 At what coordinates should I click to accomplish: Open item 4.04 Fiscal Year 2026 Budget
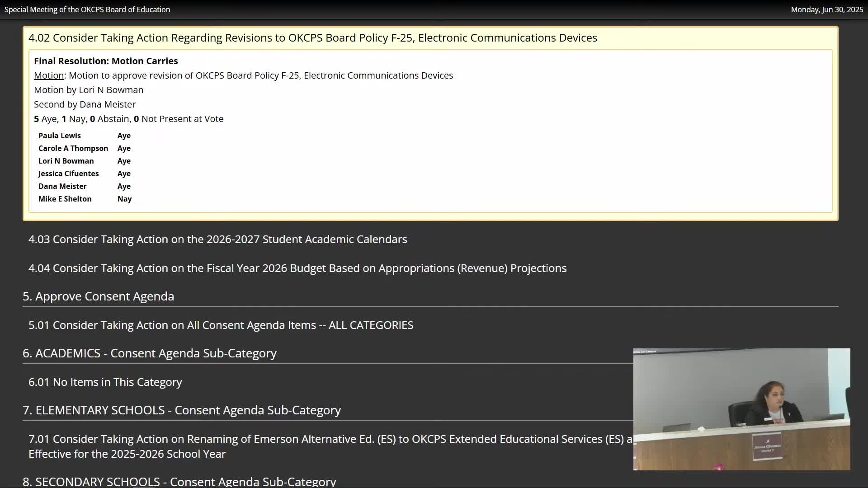297,268
